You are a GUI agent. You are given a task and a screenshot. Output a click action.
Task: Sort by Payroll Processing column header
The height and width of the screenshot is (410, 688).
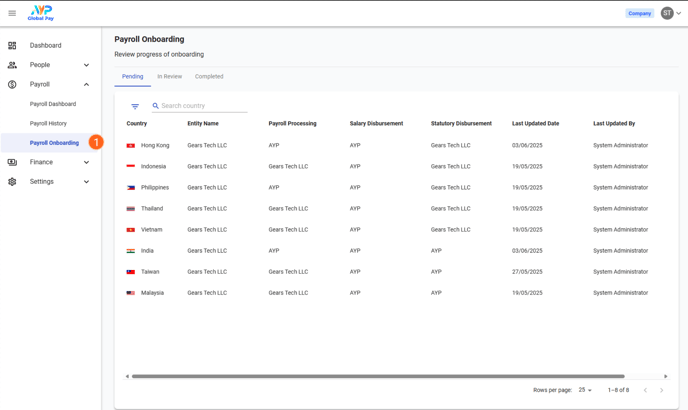tap(292, 123)
